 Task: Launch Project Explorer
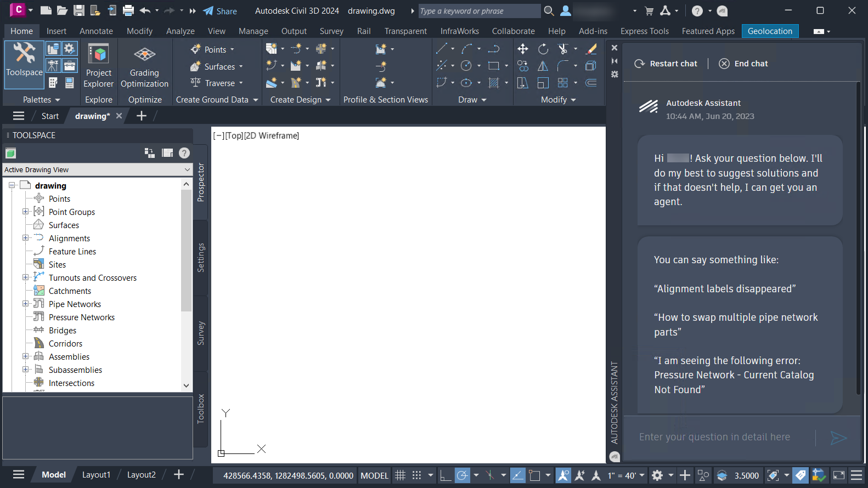pyautogui.click(x=99, y=65)
